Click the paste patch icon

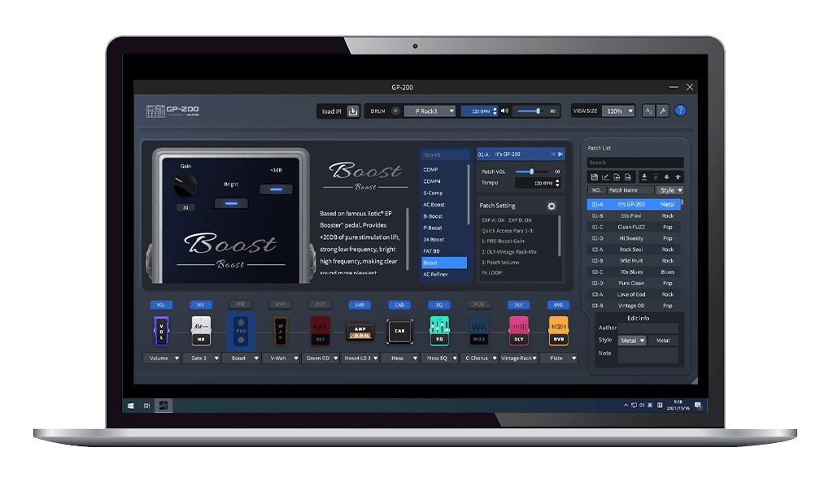coord(627,177)
